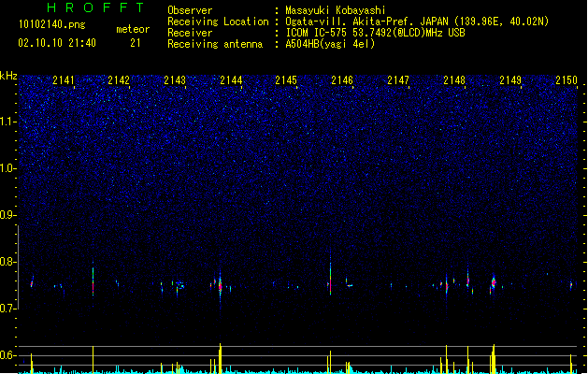The height and width of the screenshot is (374, 588).
Task: Click the 2144 time marker
Action: click(231, 80)
